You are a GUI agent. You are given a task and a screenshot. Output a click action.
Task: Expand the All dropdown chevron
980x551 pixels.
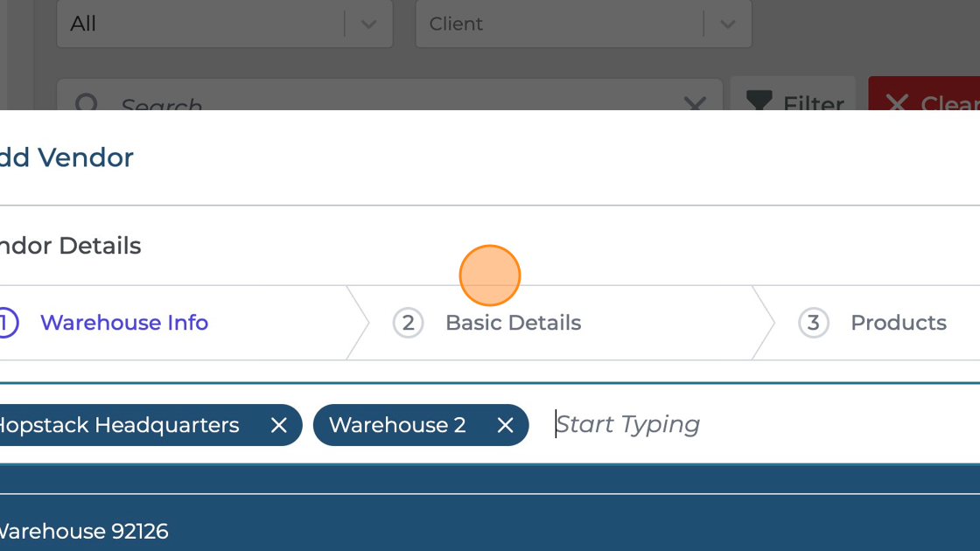(368, 24)
